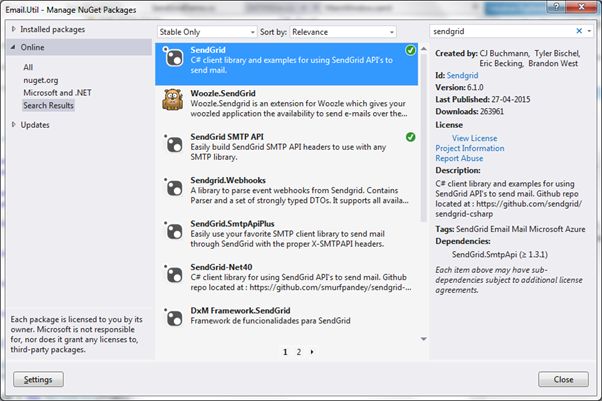Select the Microsoft and .NET source
This screenshot has width=602, height=401.
[57, 93]
